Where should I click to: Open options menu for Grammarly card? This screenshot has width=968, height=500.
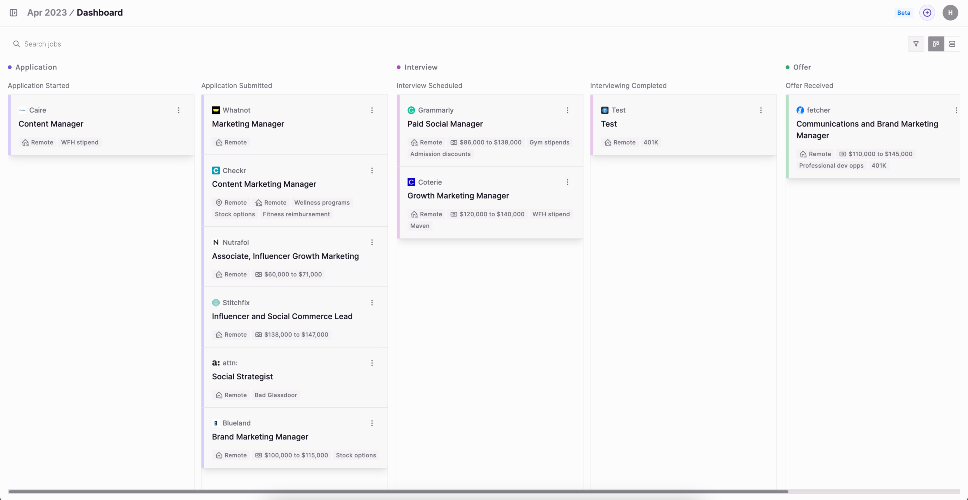(x=567, y=110)
